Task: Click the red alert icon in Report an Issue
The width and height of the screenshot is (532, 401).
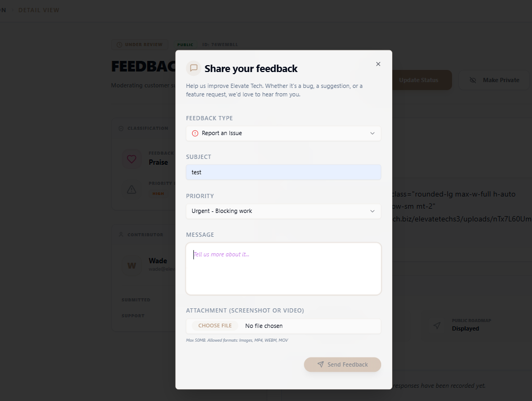Action: (195, 133)
